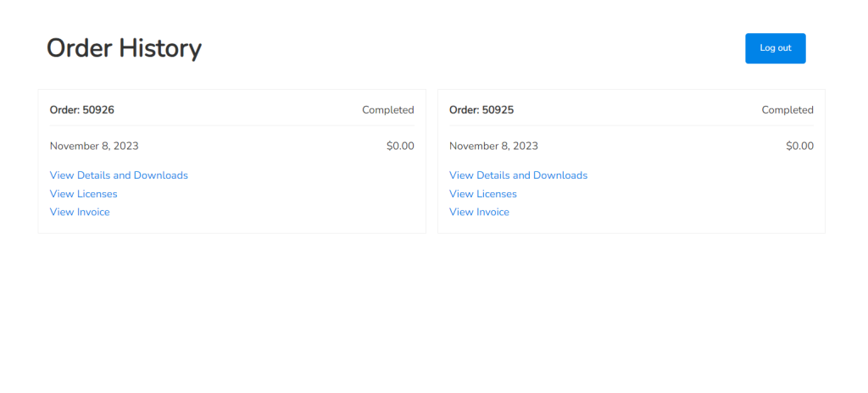Open View Details and Downloads for order 50925
Screen dimensions: 868x393
[518, 175]
